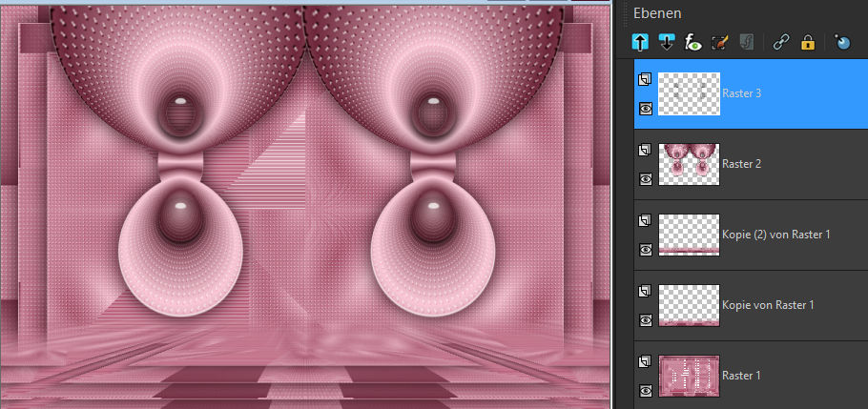This screenshot has width=868, height=409.
Task: Click layer type icon of Kopie (2) von Raster 1
Action: pyautogui.click(x=646, y=221)
